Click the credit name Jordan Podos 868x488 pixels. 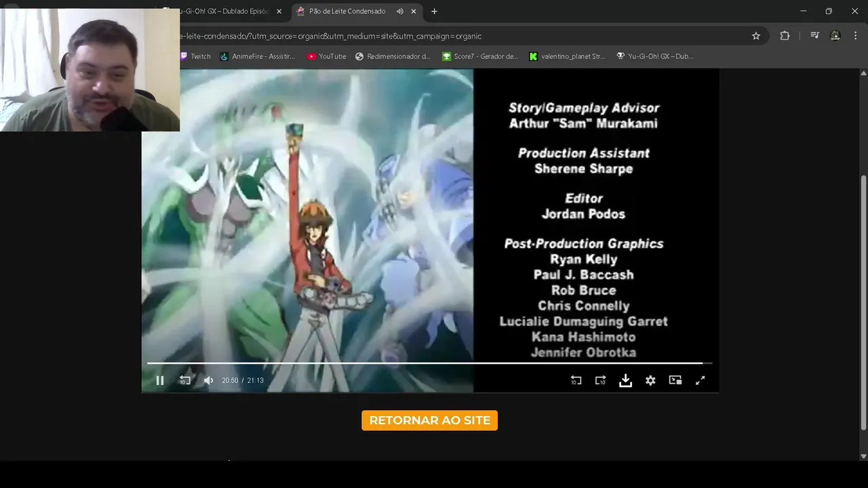[583, 214]
